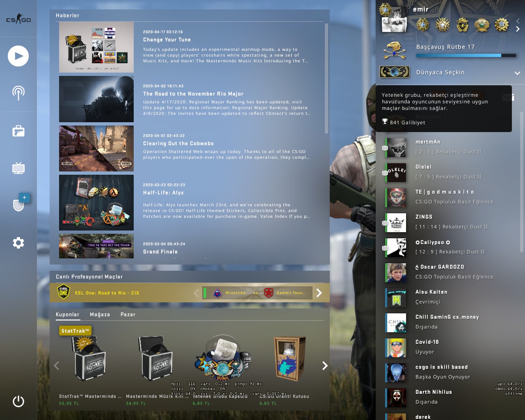The height and width of the screenshot is (420, 525).
Task: Select the Masterminds Müzik Kiti box
Action: (x=156, y=358)
